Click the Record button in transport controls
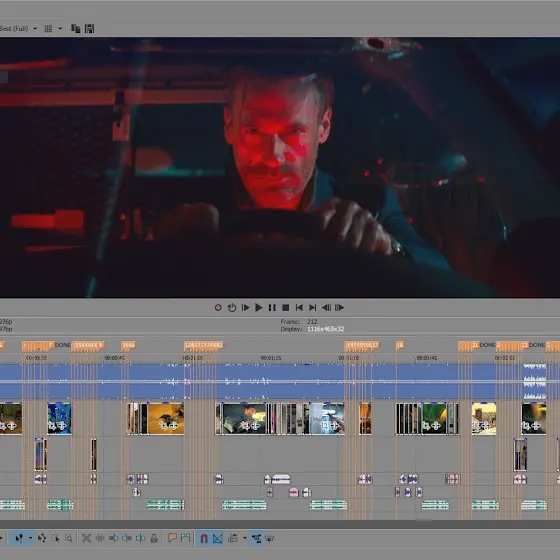The width and height of the screenshot is (560, 560). (x=218, y=308)
